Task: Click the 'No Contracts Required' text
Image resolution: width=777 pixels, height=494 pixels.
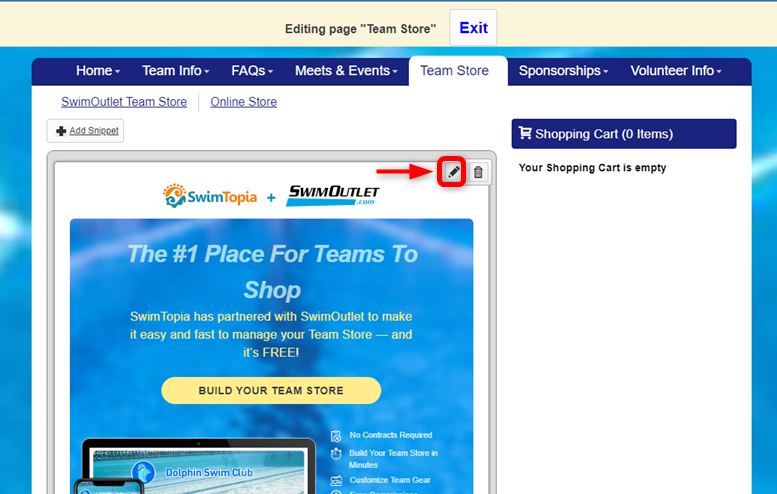Action: [390, 435]
